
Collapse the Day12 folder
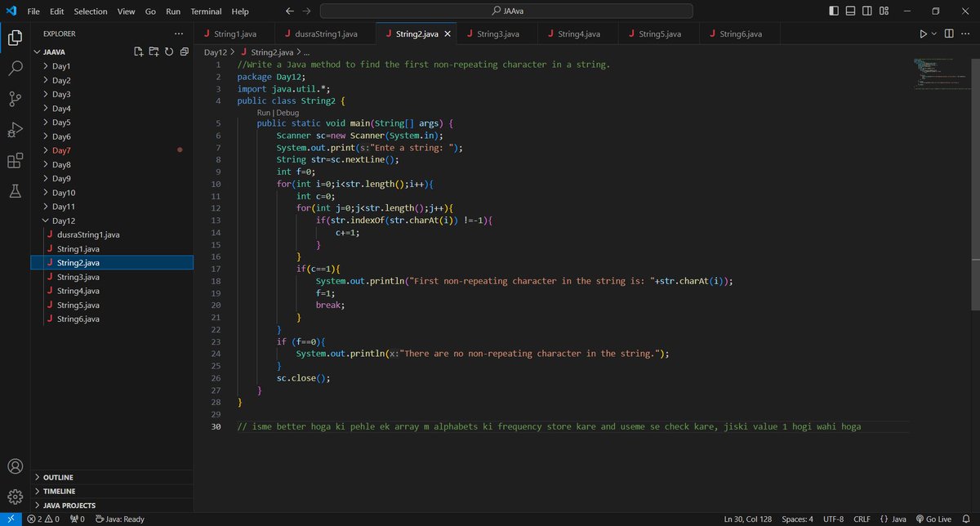tap(113, 221)
